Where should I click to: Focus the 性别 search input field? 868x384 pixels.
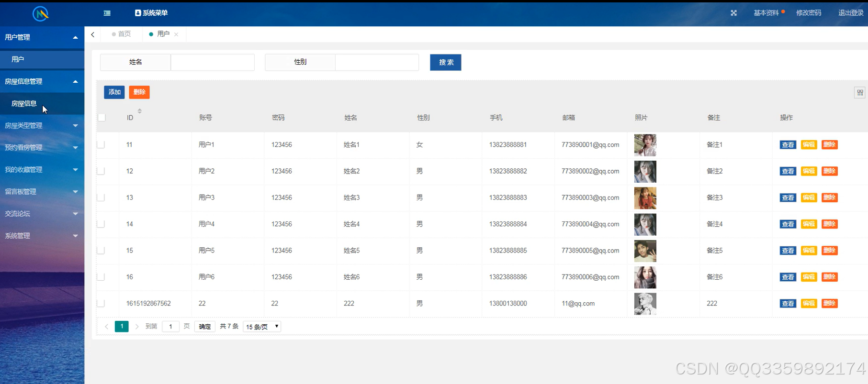coord(377,62)
